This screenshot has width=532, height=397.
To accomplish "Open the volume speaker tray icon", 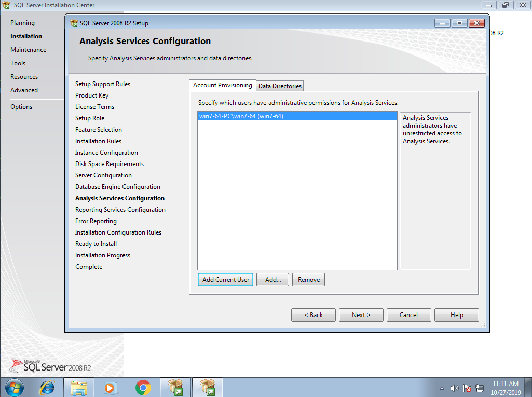I will tap(454, 388).
